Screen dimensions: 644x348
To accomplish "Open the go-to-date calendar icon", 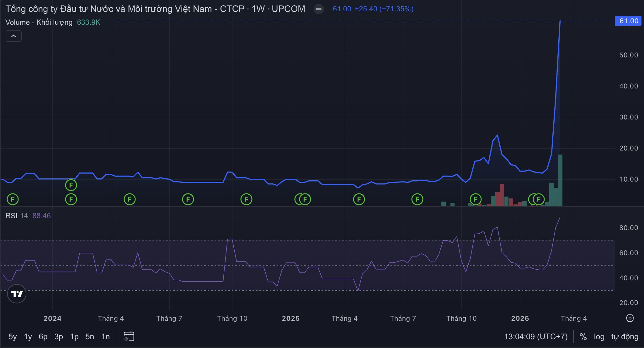I will [x=129, y=336].
